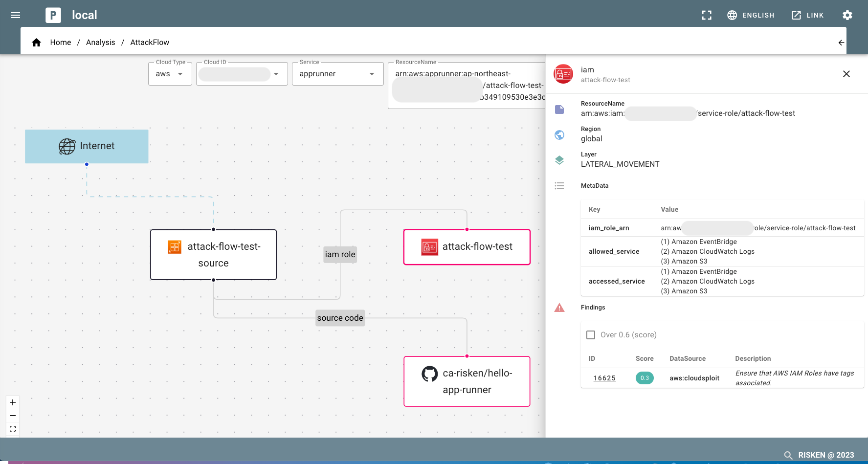Close the iam detail panel
The image size is (868, 464).
pos(846,74)
